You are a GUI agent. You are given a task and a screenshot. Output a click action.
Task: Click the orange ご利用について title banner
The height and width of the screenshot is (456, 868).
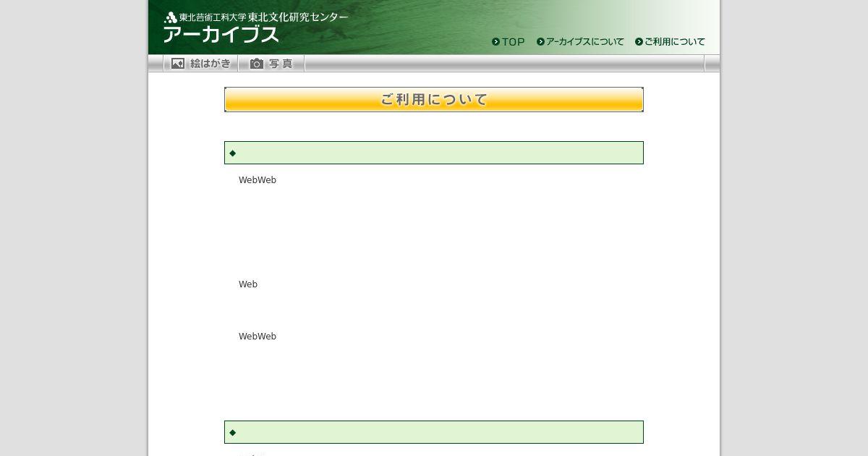[x=434, y=100]
